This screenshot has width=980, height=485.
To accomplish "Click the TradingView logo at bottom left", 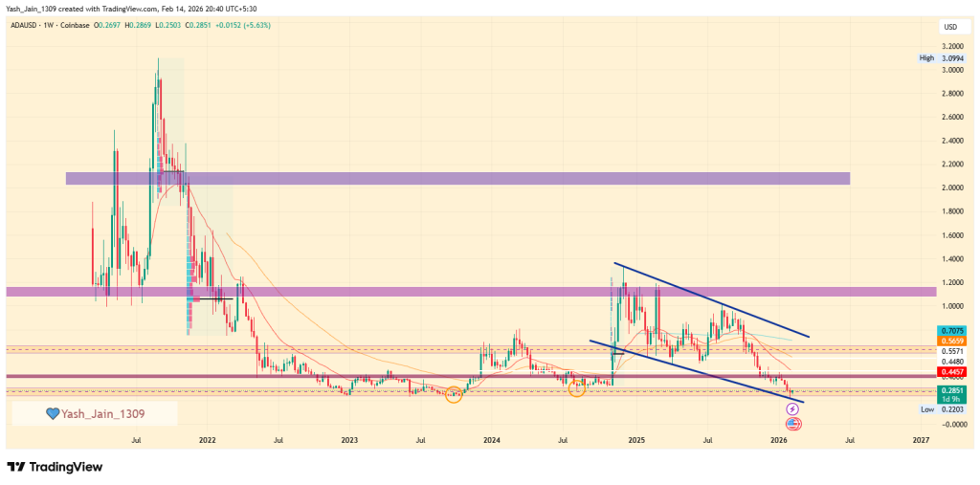I will [x=54, y=467].
